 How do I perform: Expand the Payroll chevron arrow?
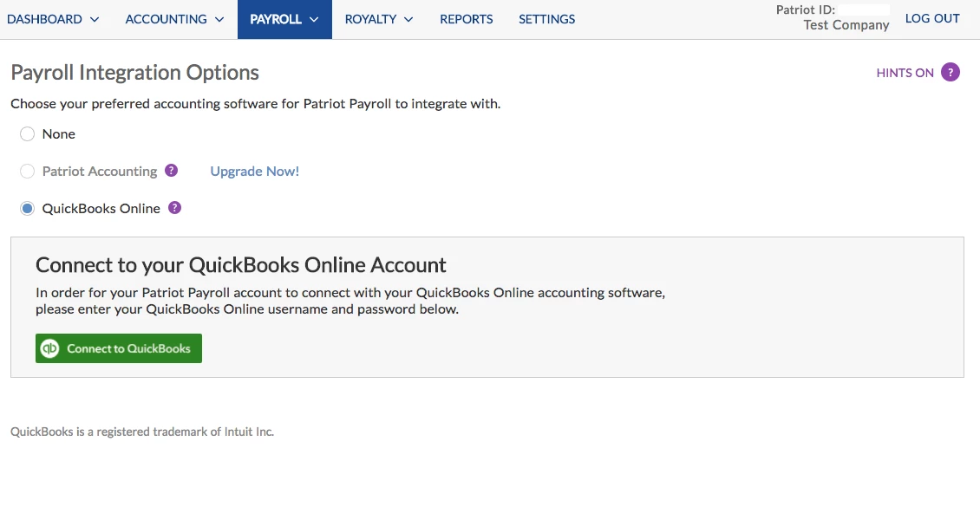click(314, 19)
